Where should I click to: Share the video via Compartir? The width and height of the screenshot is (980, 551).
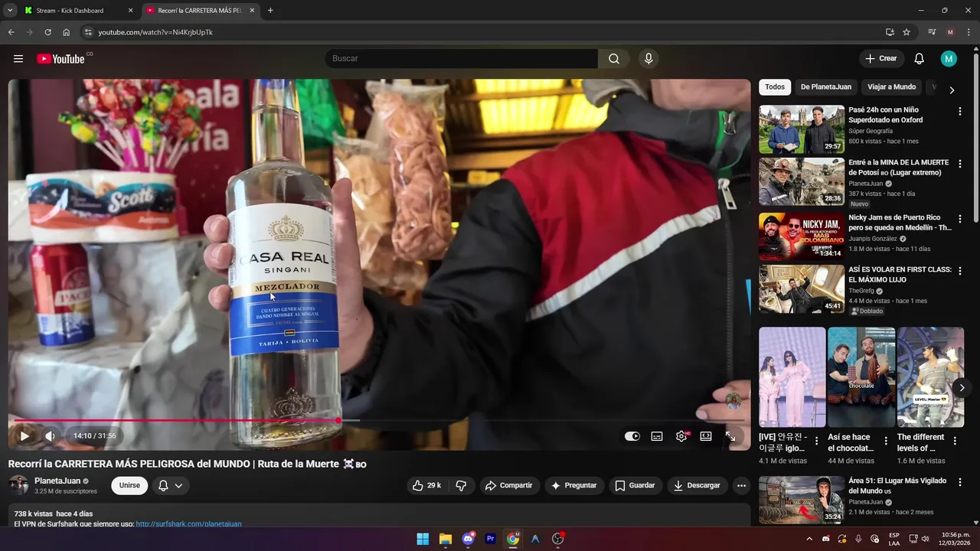click(509, 485)
